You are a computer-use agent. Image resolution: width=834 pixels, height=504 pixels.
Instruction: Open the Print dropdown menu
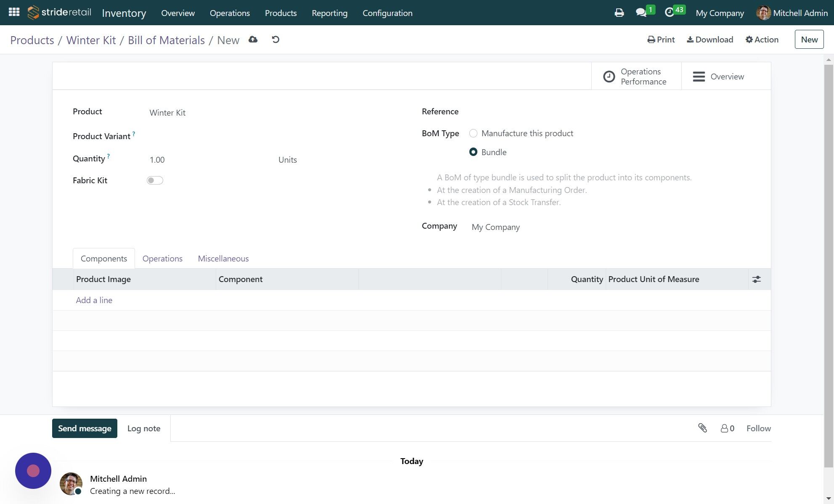pyautogui.click(x=661, y=40)
